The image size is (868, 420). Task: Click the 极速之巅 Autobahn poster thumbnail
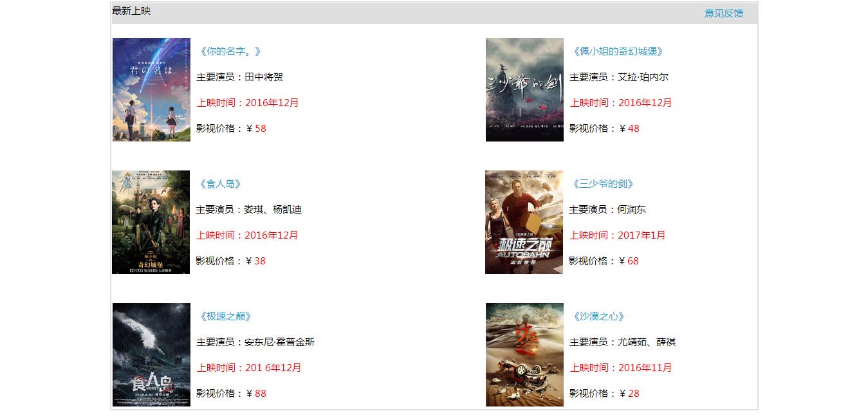point(524,222)
